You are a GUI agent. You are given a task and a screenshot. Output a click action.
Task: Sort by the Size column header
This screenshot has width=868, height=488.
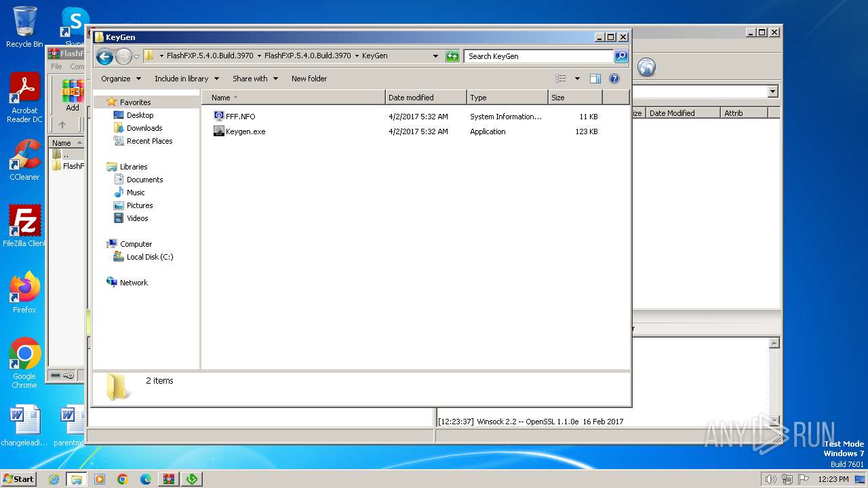(x=575, y=98)
